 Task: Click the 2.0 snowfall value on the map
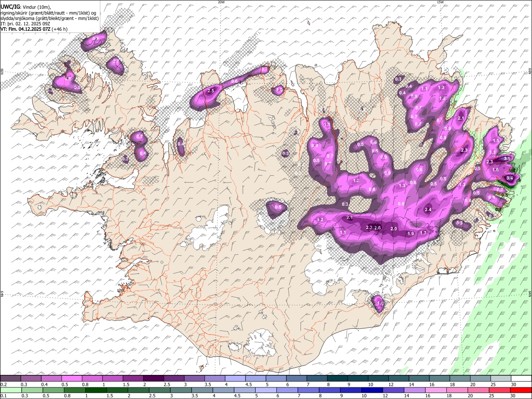[394, 229]
